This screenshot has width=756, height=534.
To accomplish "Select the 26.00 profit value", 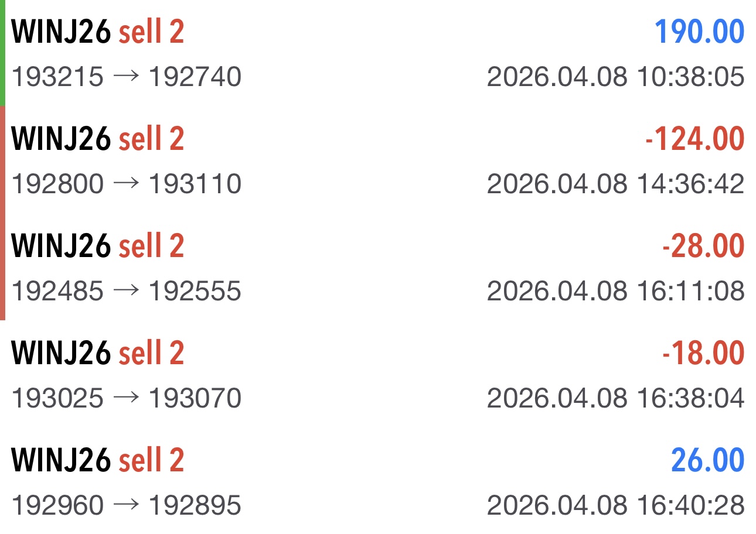I will click(707, 460).
